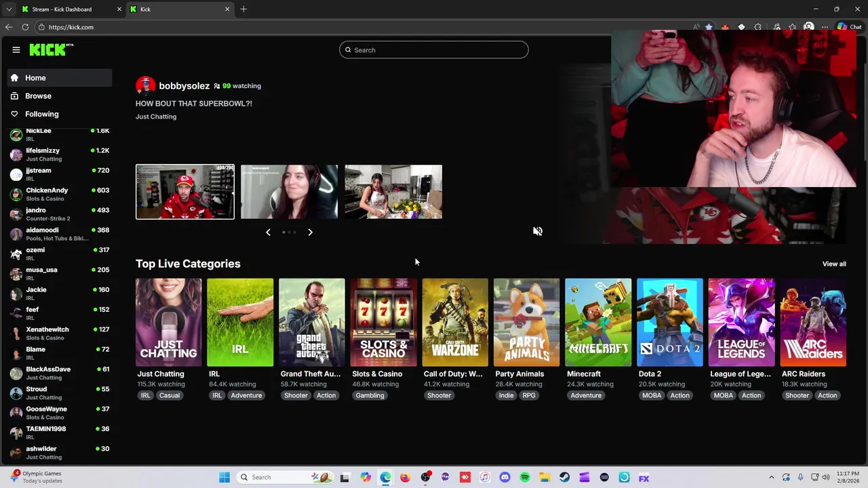Close the Stream - Kick Dashboard tab
The width and height of the screenshot is (868, 488).
[119, 9]
